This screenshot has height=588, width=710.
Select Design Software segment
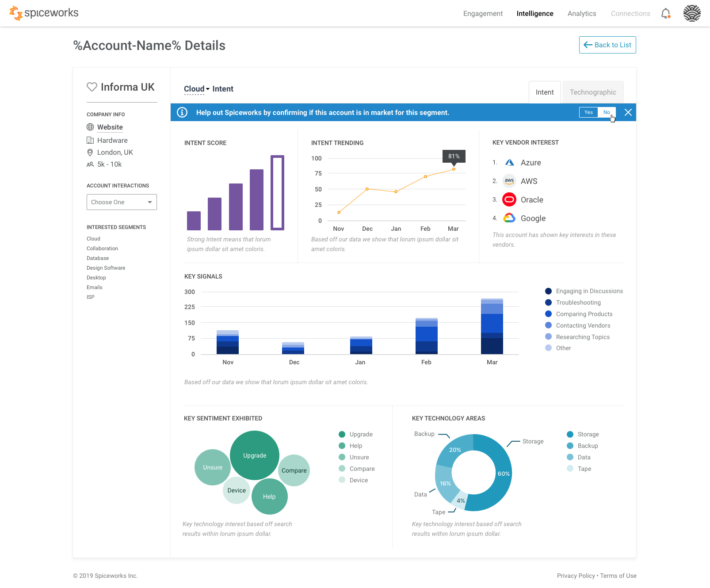click(106, 268)
